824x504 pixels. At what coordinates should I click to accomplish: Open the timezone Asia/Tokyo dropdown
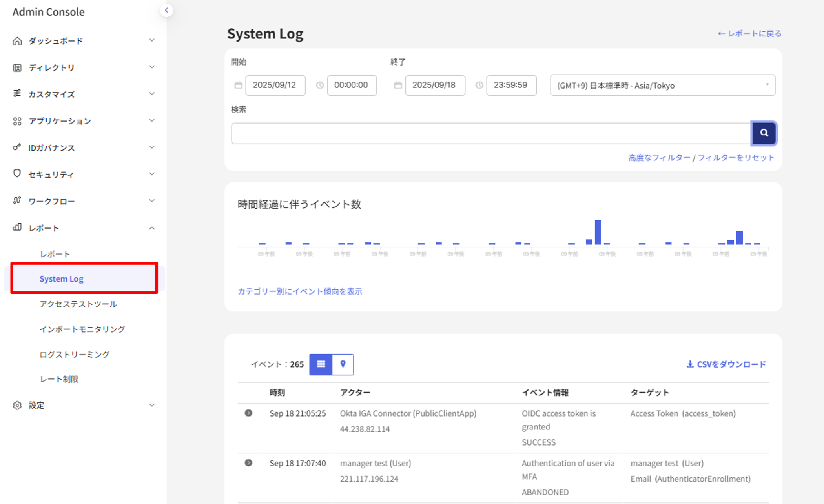[662, 85]
